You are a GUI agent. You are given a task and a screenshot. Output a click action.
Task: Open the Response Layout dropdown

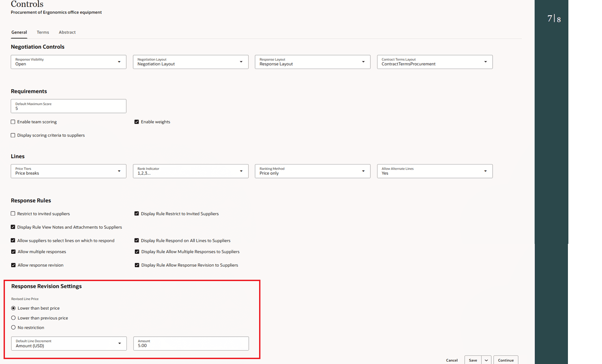[363, 61]
